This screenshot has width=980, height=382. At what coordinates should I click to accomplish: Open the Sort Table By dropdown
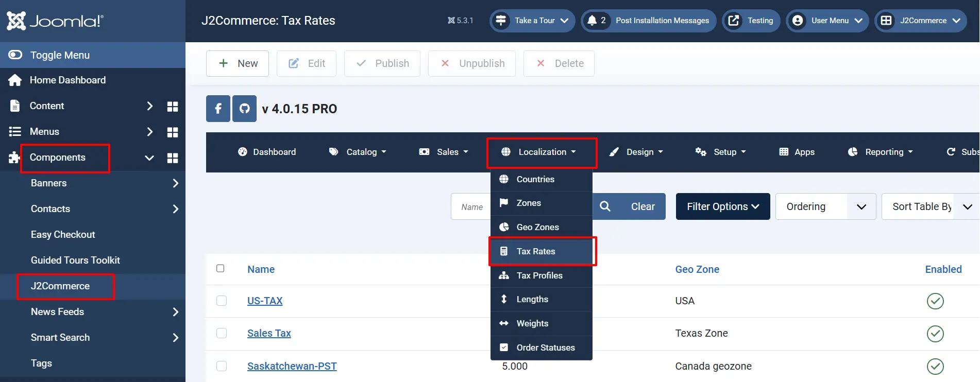tap(931, 206)
